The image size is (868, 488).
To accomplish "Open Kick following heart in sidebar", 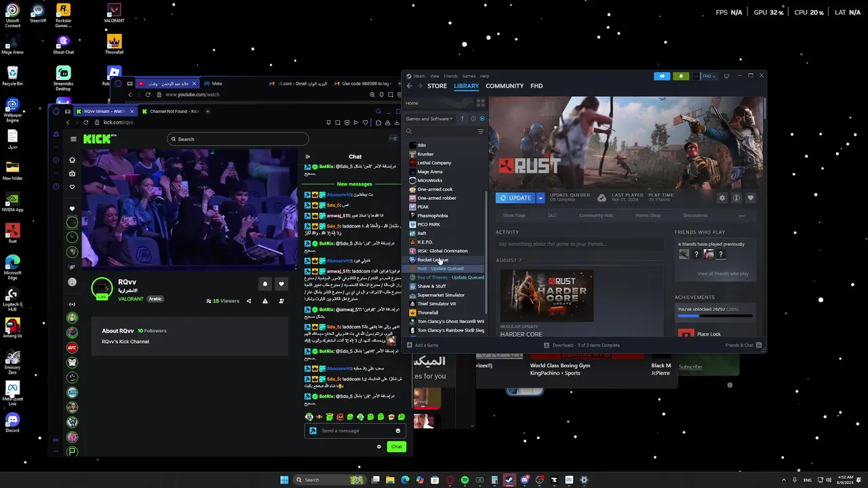I will [x=72, y=187].
